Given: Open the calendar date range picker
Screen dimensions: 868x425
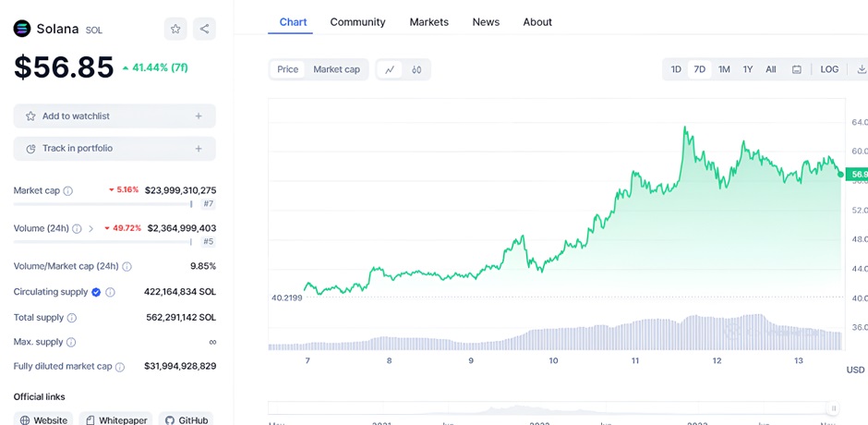Looking at the screenshot, I should (x=797, y=69).
